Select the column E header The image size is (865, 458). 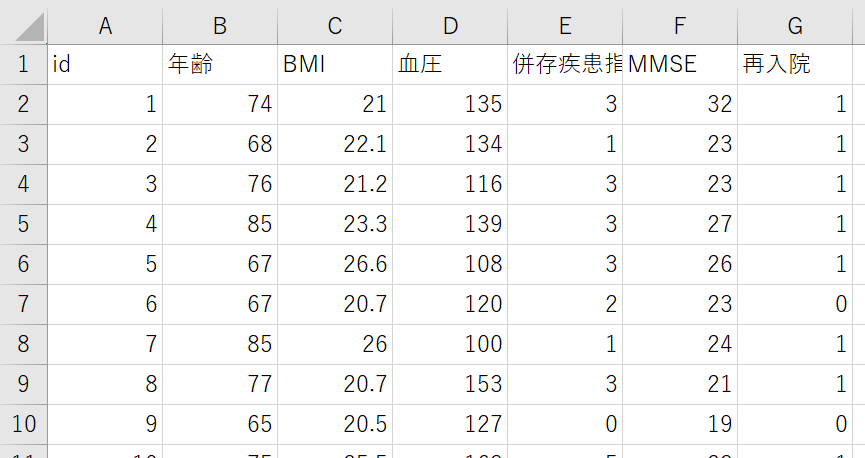coord(564,24)
